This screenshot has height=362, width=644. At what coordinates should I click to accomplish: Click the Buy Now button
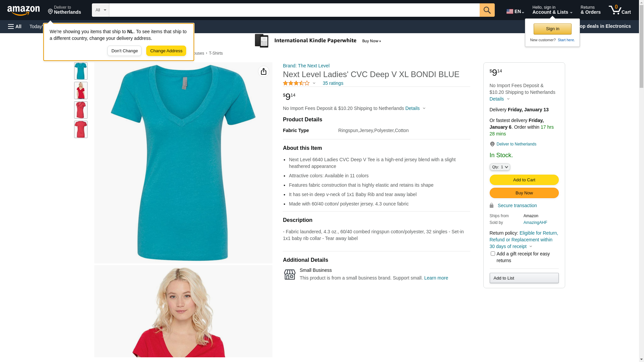point(524,193)
